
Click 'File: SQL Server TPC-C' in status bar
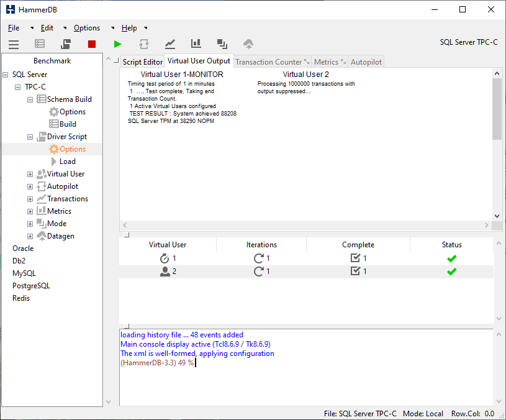(x=360, y=414)
